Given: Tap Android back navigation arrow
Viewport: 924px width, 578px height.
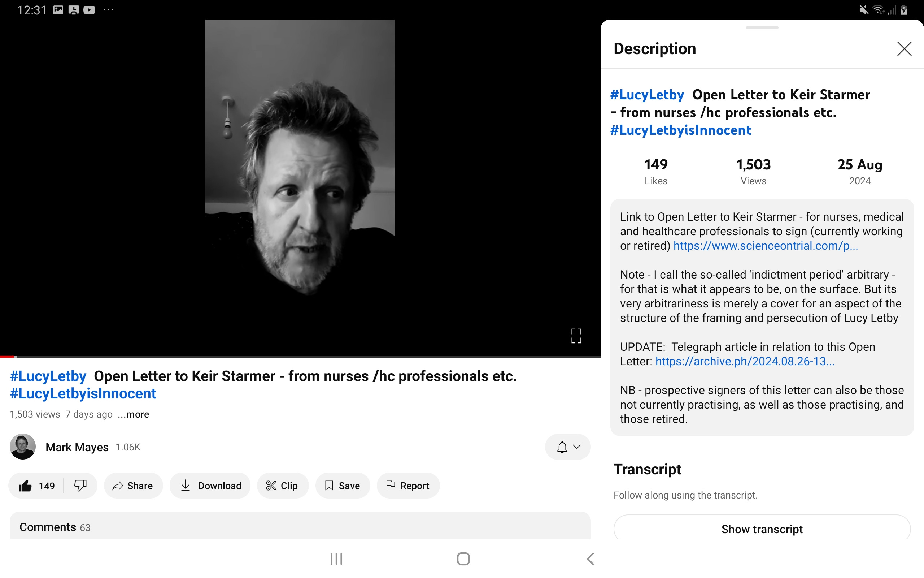Looking at the screenshot, I should [x=590, y=559].
